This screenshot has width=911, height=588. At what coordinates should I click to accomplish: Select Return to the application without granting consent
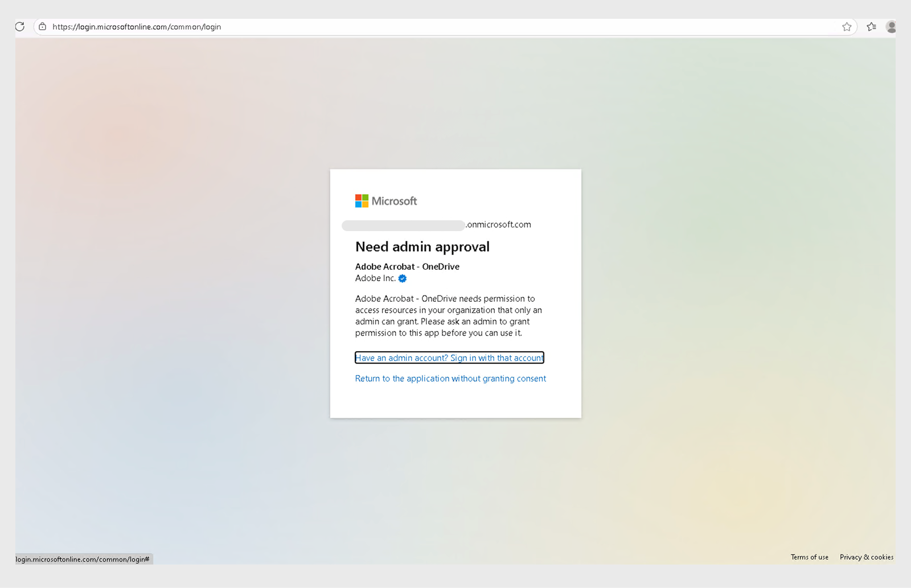click(450, 378)
